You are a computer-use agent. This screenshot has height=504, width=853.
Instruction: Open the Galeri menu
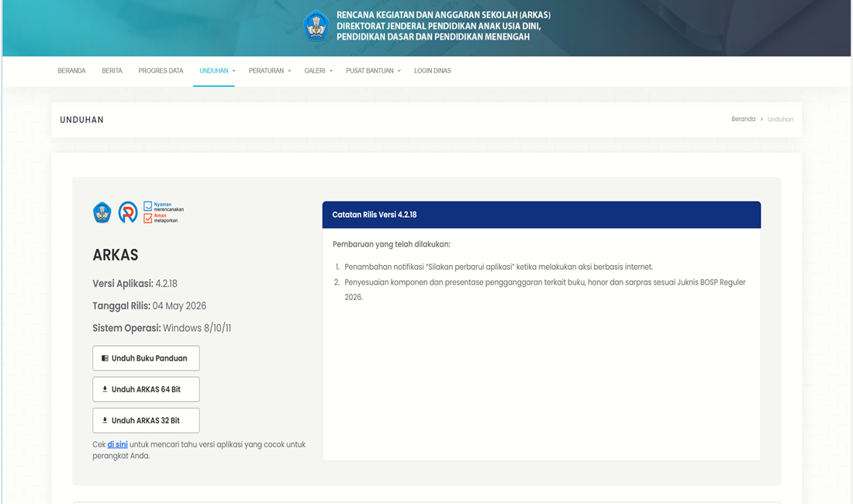tap(315, 71)
